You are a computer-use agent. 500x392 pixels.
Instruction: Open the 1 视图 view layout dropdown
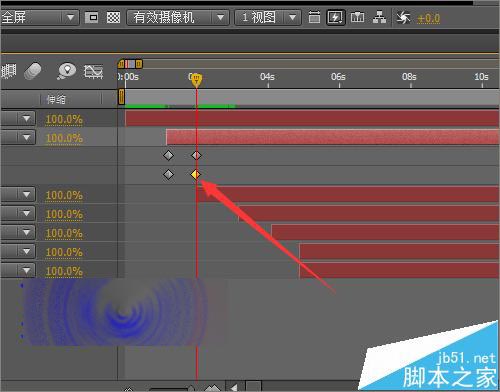(268, 18)
